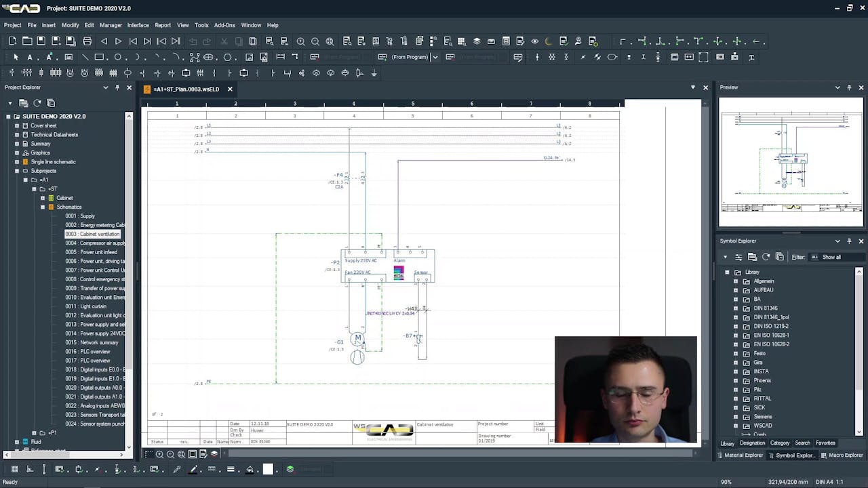Open the From Program dropdown
Screen dimensions: 868x488
point(435,57)
